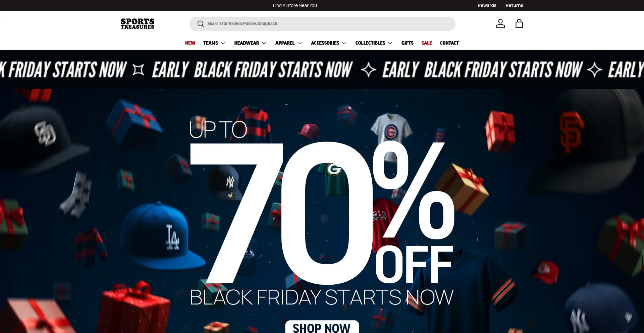Go to the CONTACT page
This screenshot has width=644, height=333.
pos(449,43)
